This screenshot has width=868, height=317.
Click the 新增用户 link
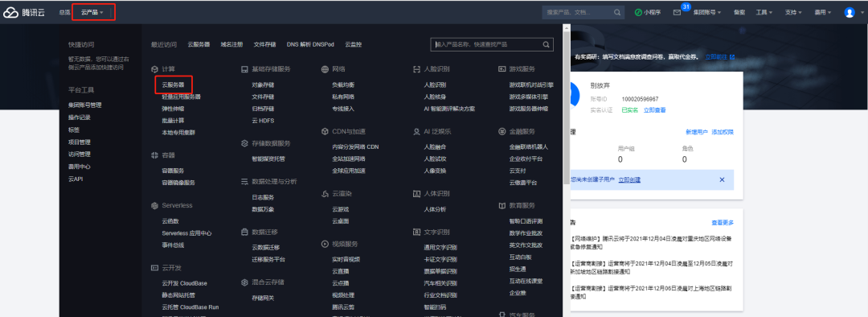(696, 132)
